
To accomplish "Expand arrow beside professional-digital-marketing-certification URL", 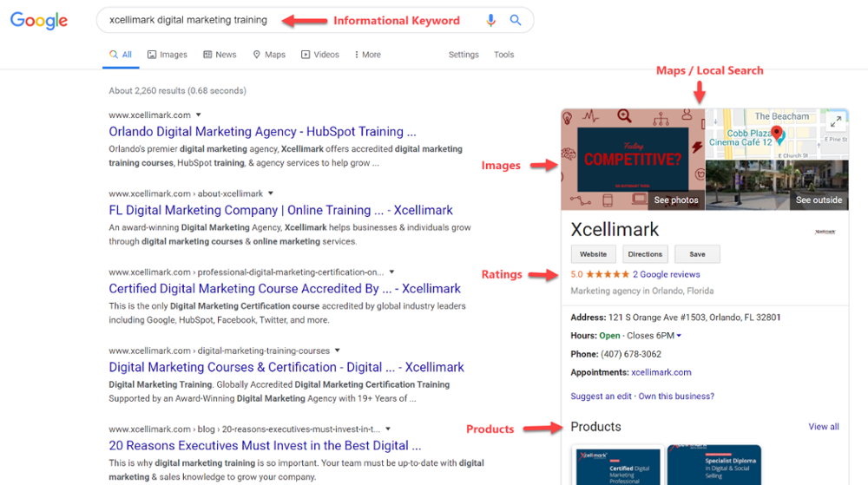I will pos(391,272).
